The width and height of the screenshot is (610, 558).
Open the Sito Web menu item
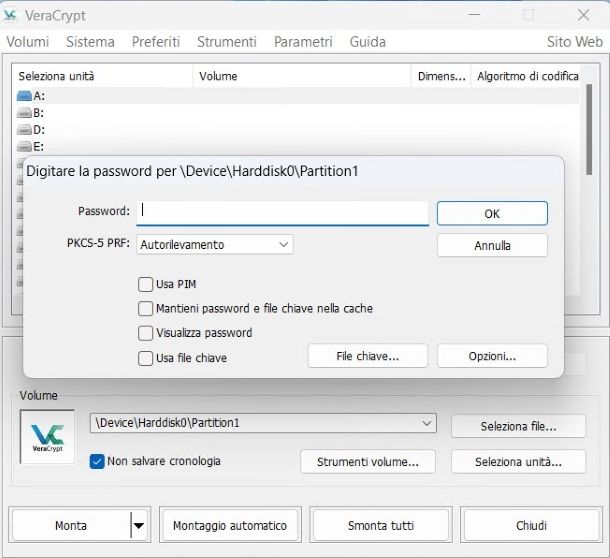tap(575, 42)
